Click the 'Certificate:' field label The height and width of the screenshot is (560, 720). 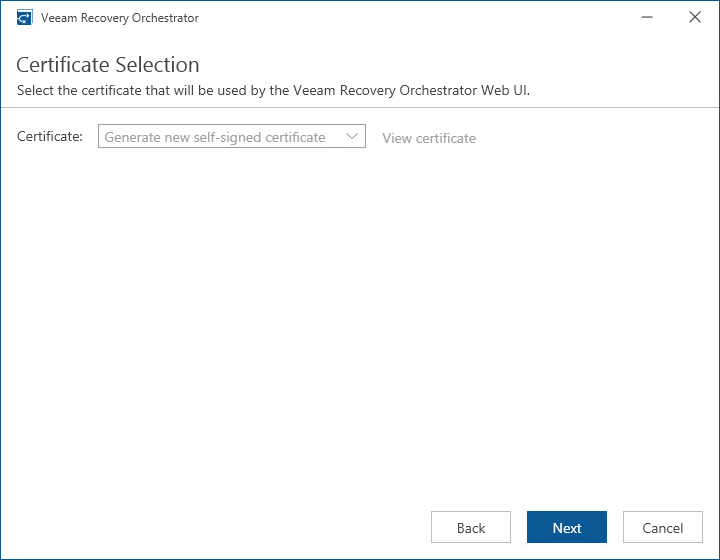[50, 137]
